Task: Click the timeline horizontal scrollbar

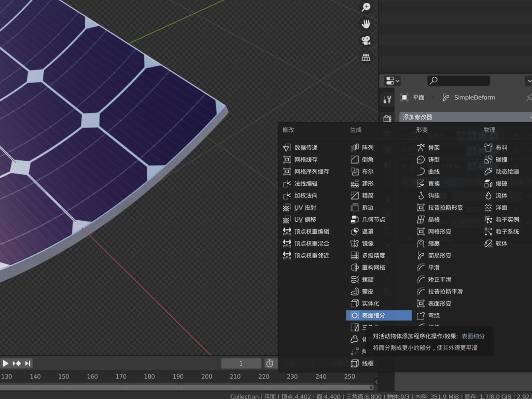Action: (x=187, y=387)
